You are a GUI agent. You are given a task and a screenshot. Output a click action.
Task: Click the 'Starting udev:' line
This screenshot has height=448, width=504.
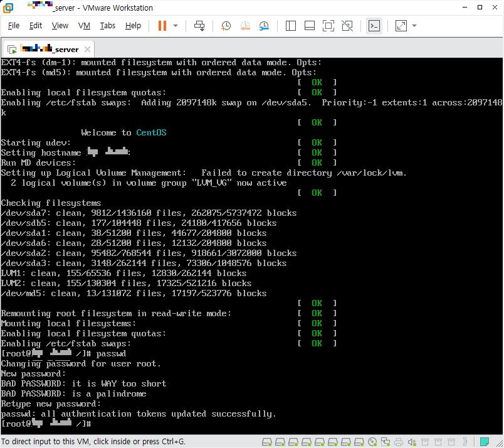pos(36,142)
